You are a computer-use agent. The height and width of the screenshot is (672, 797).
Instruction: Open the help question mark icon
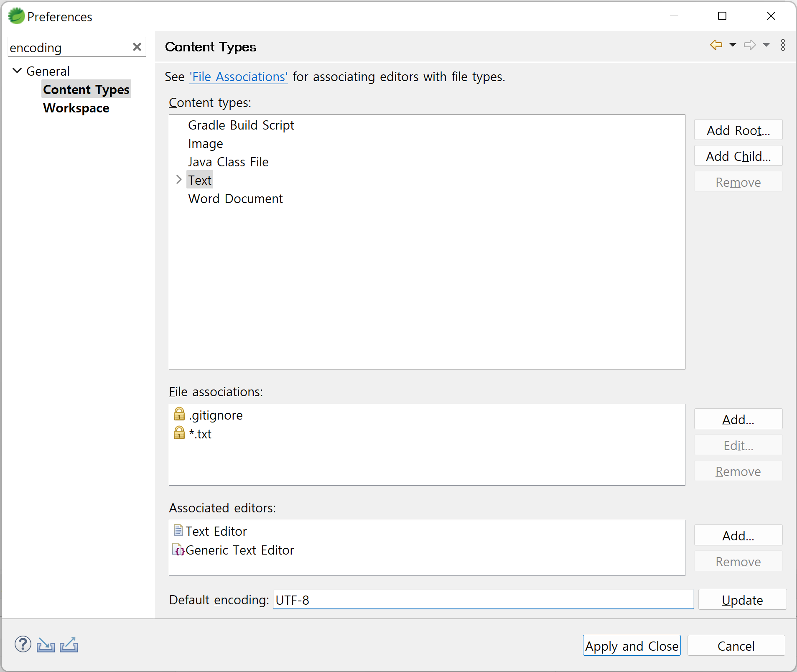pos(23,644)
